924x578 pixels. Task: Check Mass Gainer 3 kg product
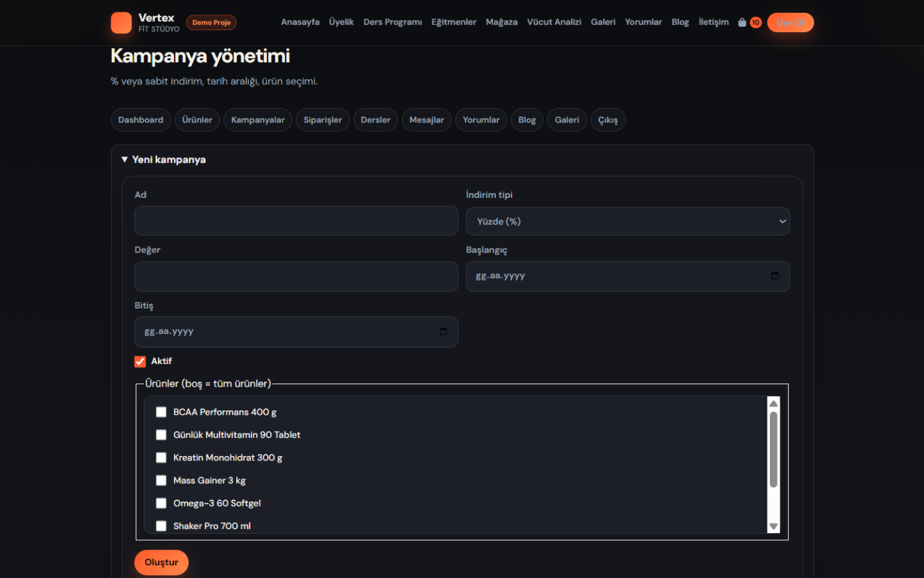pyautogui.click(x=161, y=480)
